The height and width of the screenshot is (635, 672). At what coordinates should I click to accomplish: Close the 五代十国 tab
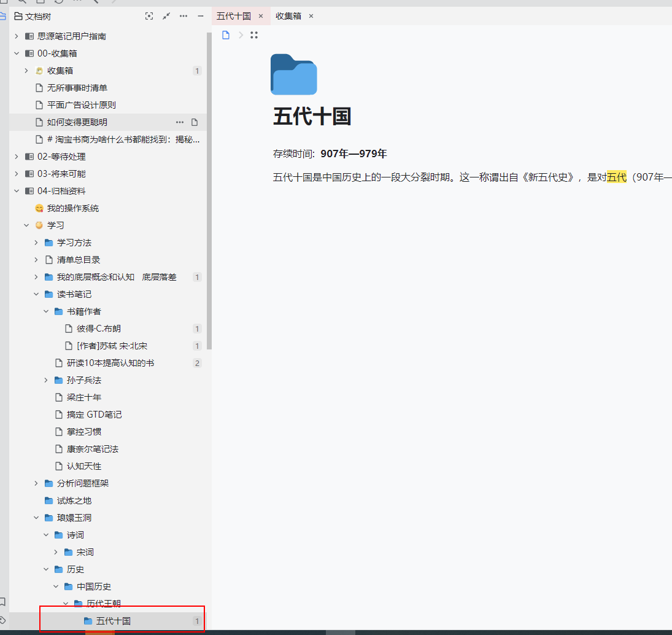[x=261, y=17]
